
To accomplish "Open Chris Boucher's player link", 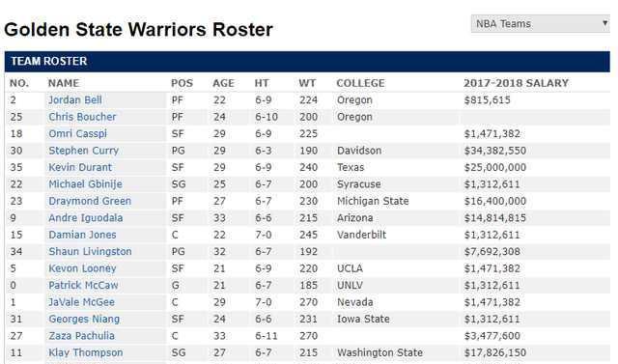I will [x=82, y=117].
